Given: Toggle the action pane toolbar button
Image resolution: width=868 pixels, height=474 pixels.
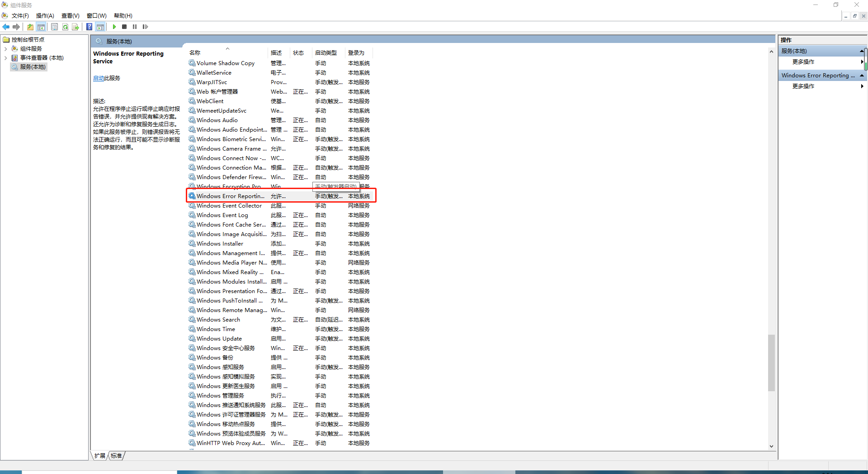Looking at the screenshot, I should pyautogui.click(x=100, y=27).
